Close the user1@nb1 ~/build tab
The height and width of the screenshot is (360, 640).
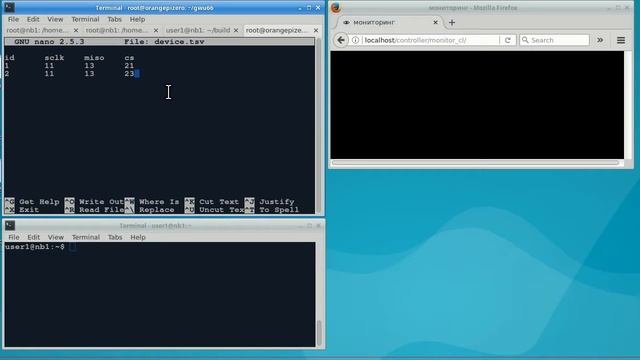[x=236, y=30]
